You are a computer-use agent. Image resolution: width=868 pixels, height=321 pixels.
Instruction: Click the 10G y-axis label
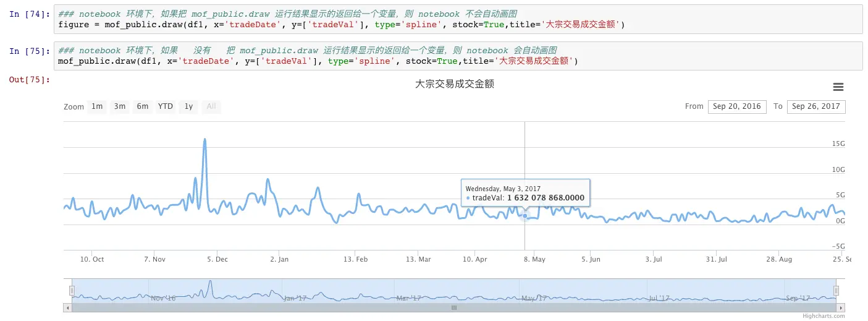click(838, 169)
